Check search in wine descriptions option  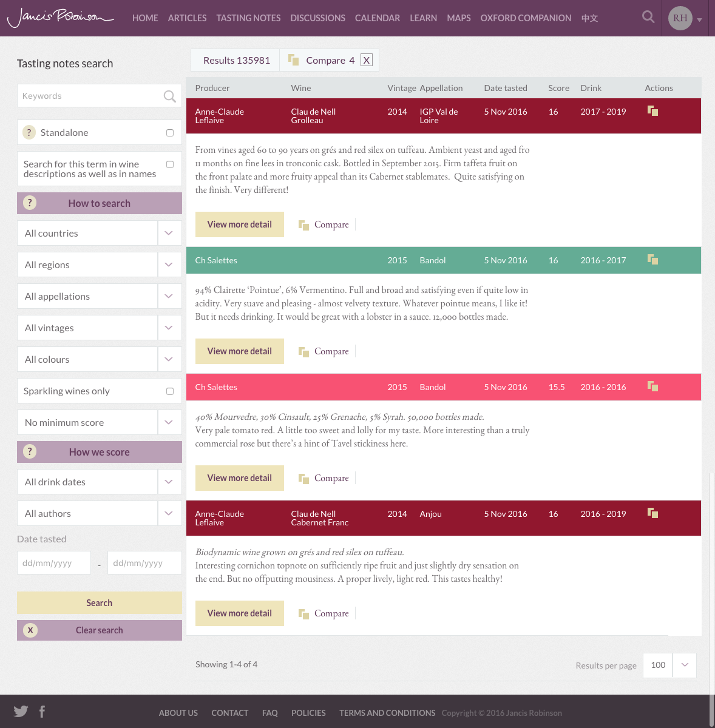(x=170, y=164)
